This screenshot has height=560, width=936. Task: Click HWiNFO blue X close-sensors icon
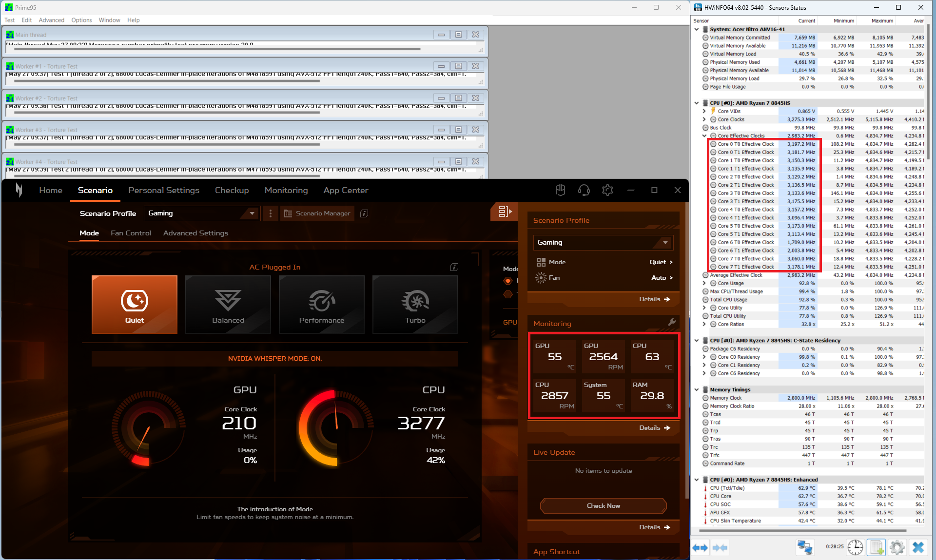pyautogui.click(x=918, y=547)
